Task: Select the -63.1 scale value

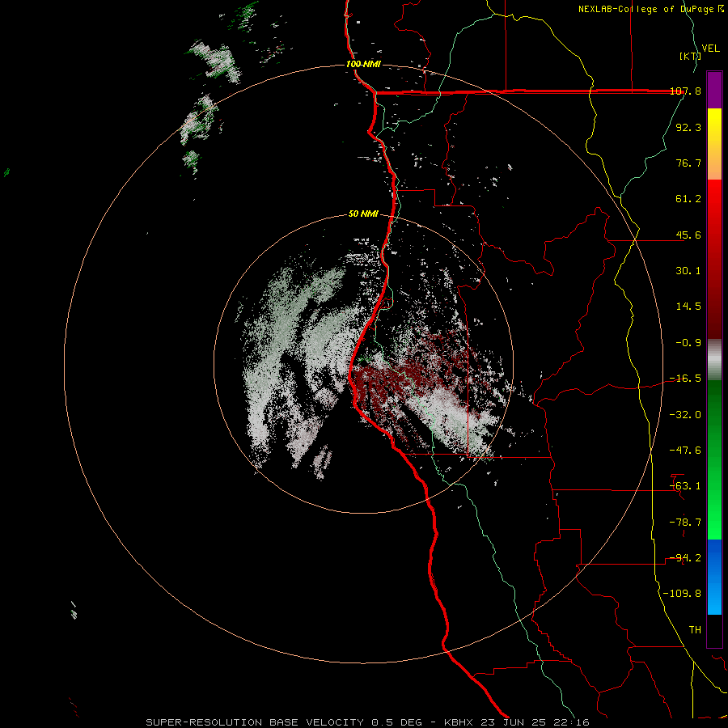Action: click(x=685, y=486)
